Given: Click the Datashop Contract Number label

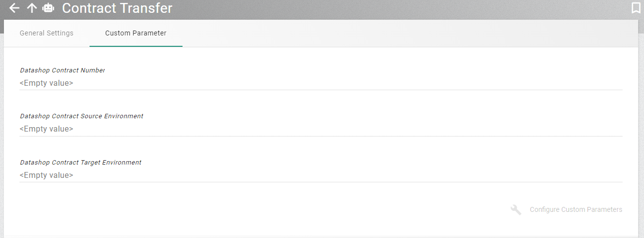Looking at the screenshot, I should (62, 70).
